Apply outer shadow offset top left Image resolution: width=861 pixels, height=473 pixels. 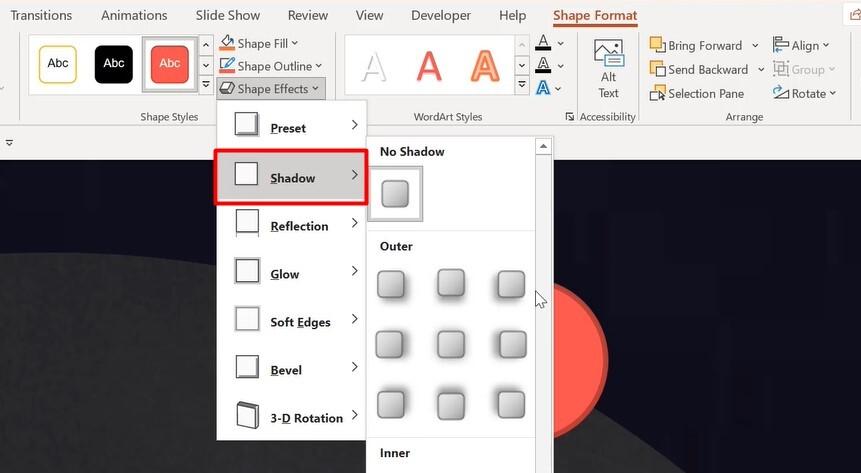coord(511,404)
